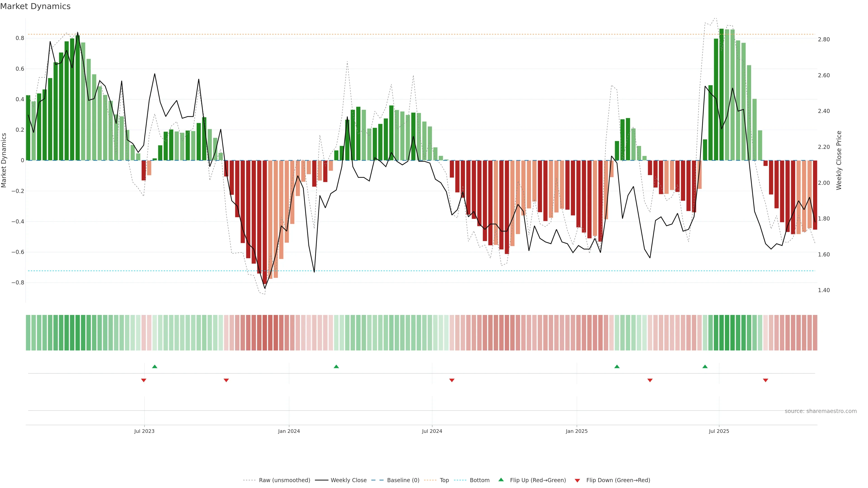Screen dimensions: 868x488
Task: Click the source: sharemaestro.com text
Action: (821, 411)
